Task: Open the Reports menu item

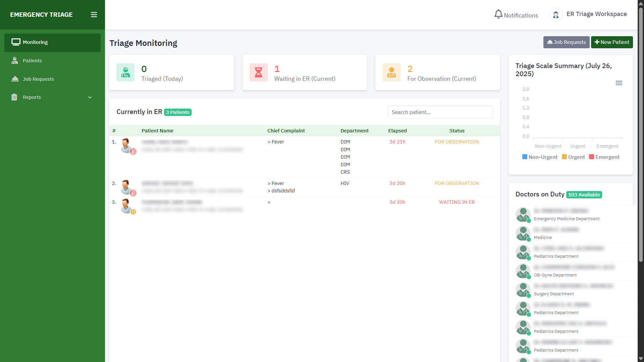Action: pos(32,97)
